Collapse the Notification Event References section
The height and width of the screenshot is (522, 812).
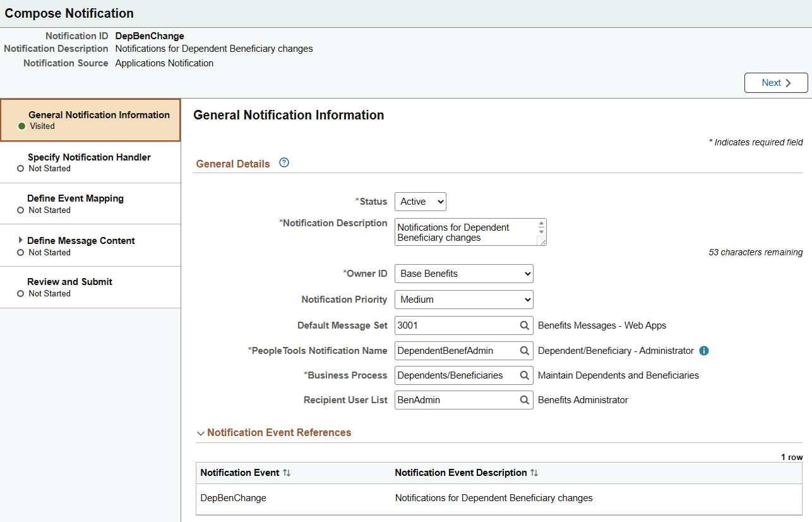(x=201, y=433)
